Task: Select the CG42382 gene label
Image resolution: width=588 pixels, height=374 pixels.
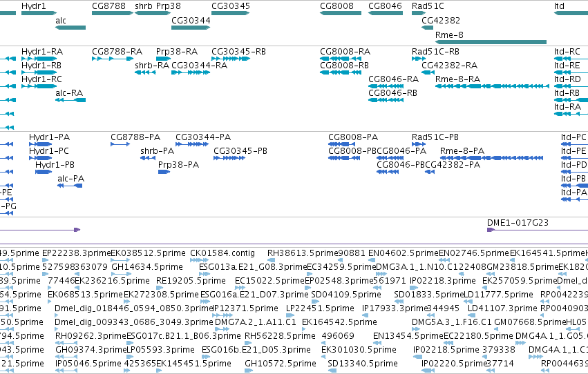Action: coord(441,20)
